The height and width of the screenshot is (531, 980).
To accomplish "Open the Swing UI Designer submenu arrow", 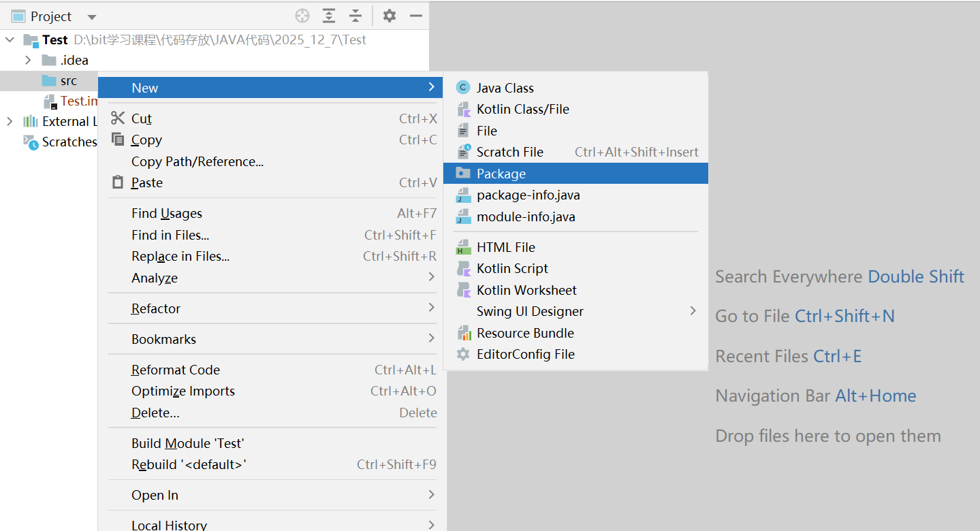I will coord(693,310).
